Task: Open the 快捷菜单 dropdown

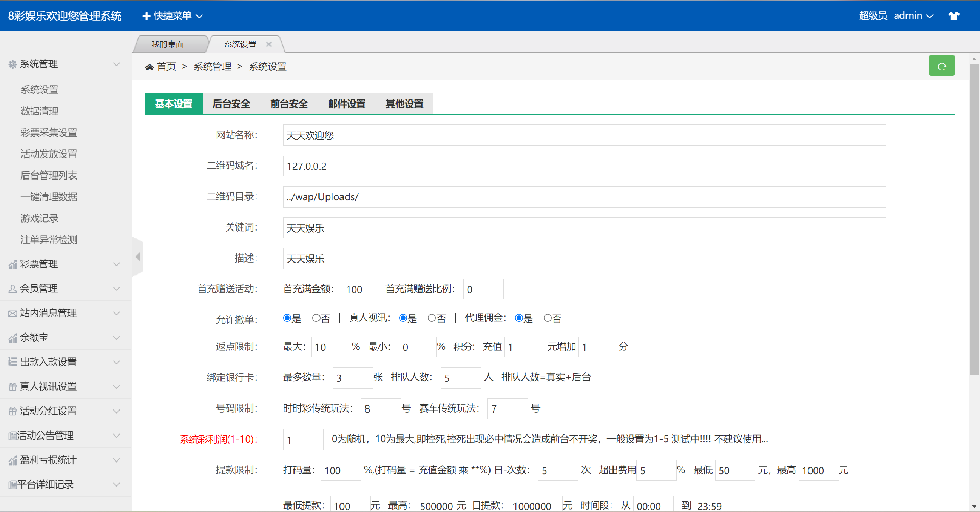Action: click(x=173, y=16)
